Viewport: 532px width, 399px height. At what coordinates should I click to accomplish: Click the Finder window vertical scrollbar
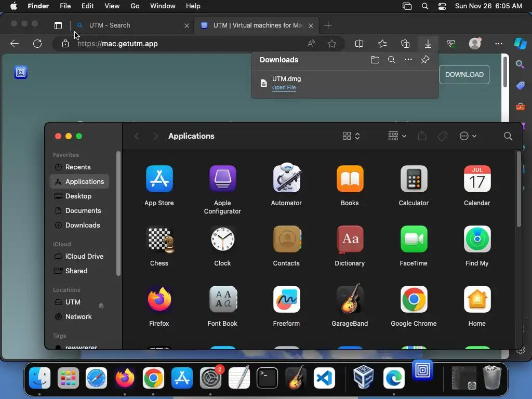click(519, 189)
